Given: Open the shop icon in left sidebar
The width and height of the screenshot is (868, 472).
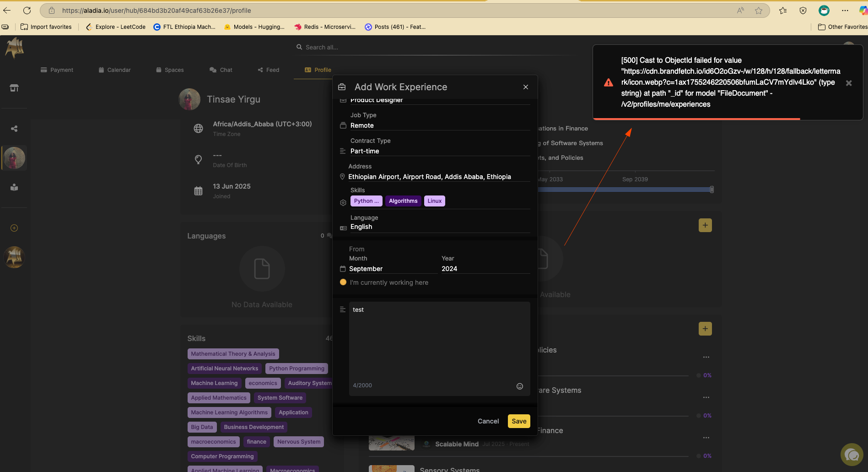Looking at the screenshot, I should (14, 88).
